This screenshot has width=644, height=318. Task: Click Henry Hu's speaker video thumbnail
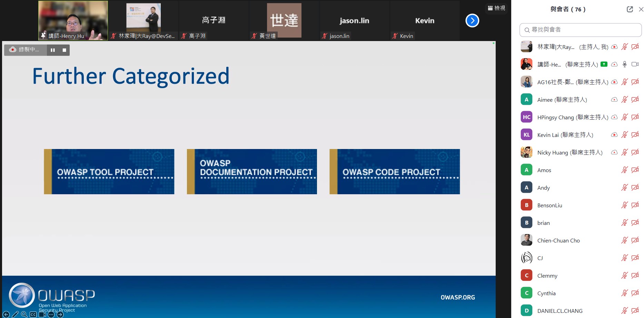click(73, 20)
